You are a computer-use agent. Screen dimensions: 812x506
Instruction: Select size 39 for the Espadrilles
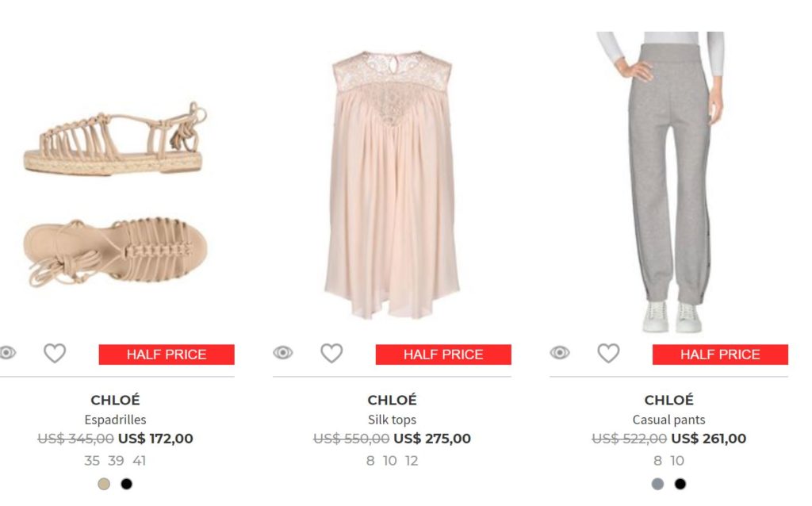pyautogui.click(x=116, y=461)
